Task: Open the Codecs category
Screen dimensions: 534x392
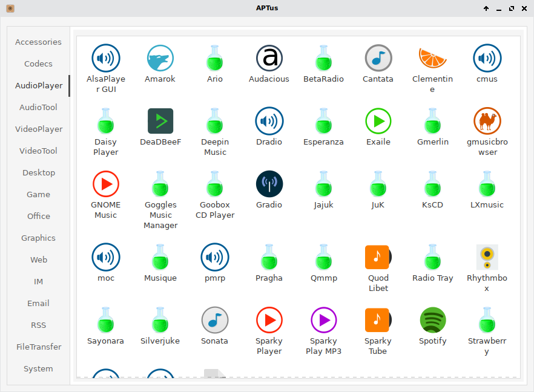Action: click(x=38, y=64)
